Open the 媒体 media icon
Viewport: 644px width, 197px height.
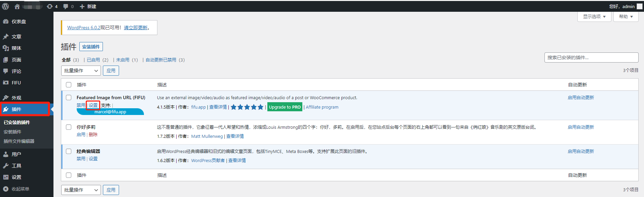(6, 48)
